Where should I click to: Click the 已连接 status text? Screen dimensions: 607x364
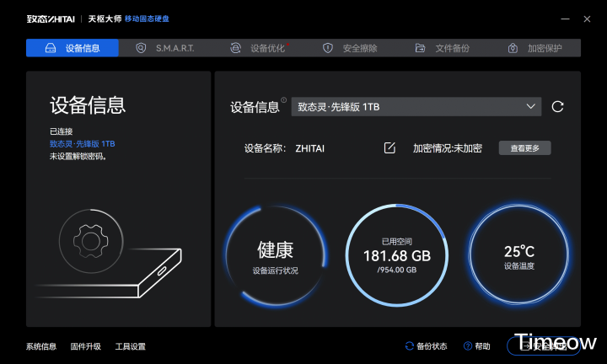pyautogui.click(x=62, y=131)
